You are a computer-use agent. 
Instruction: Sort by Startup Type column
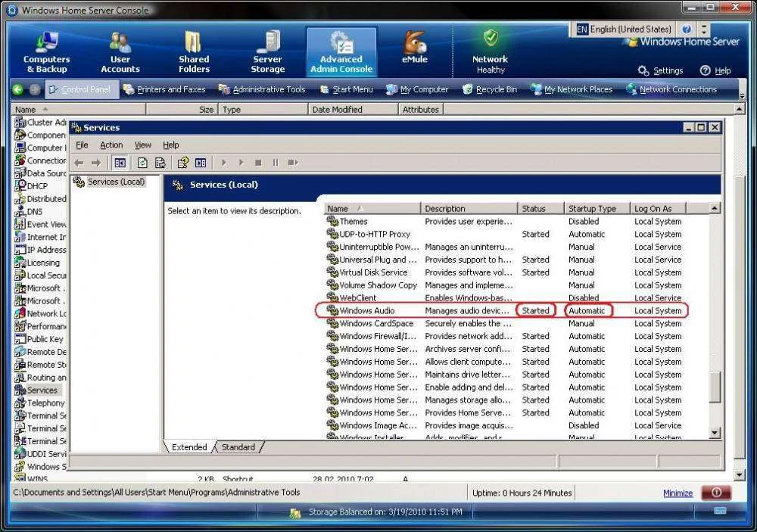coord(597,209)
